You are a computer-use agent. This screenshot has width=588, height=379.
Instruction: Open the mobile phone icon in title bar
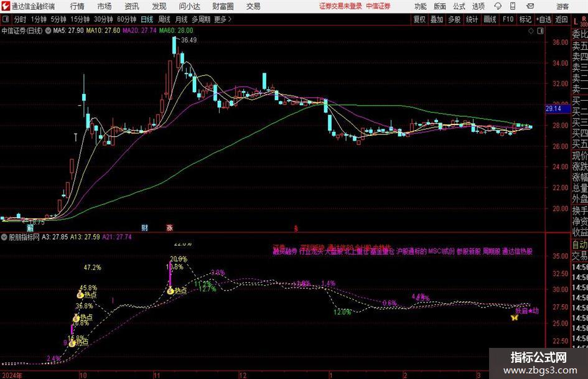click(513, 6)
